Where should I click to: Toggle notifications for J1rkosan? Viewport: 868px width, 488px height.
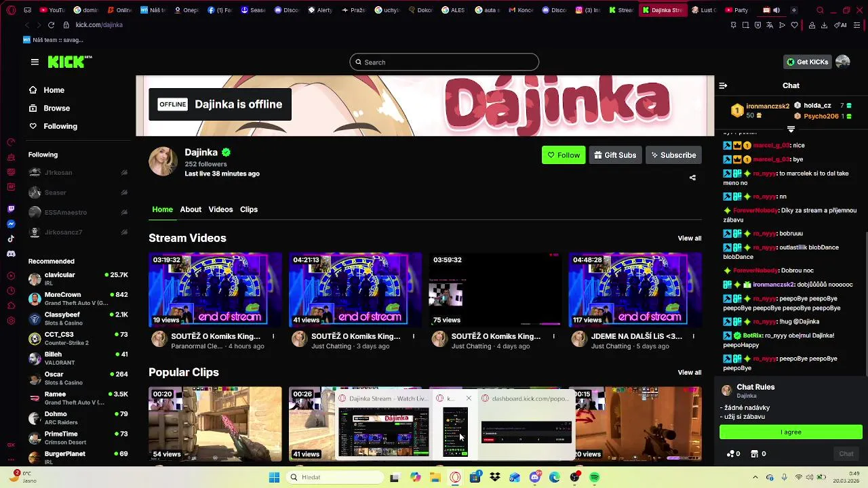124,173
